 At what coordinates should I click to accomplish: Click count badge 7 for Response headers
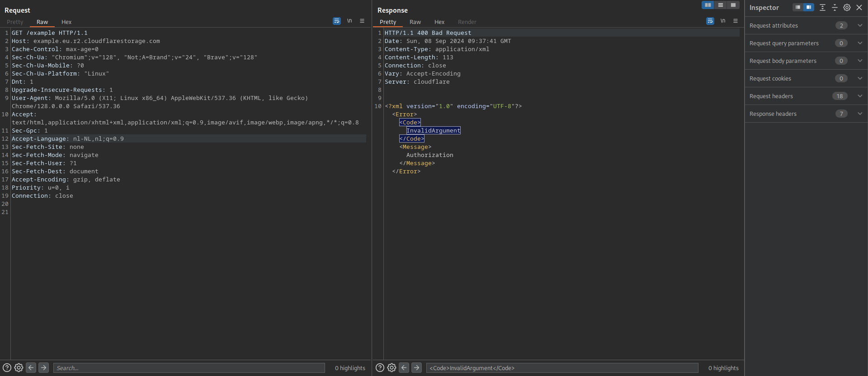click(841, 114)
